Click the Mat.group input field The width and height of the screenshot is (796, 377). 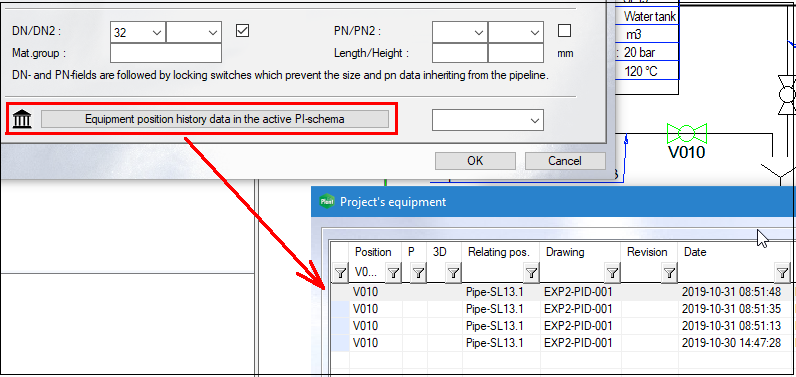[166, 53]
